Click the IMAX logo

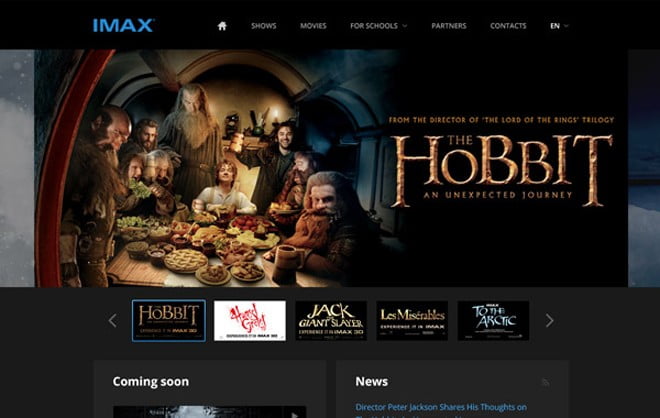(x=123, y=25)
